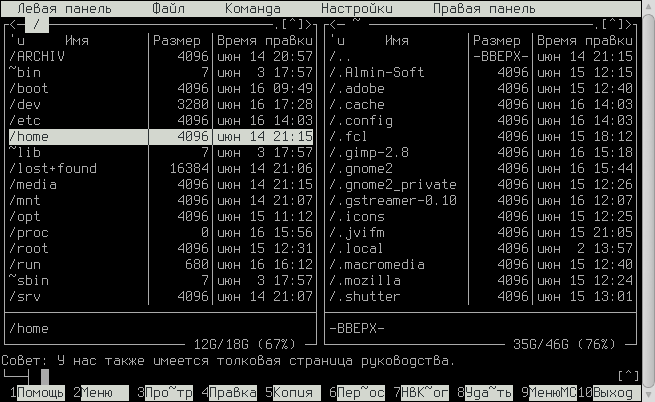Viewport: 655px width, 402px height.
Task: Open the Файл menu
Action: [x=168, y=8]
